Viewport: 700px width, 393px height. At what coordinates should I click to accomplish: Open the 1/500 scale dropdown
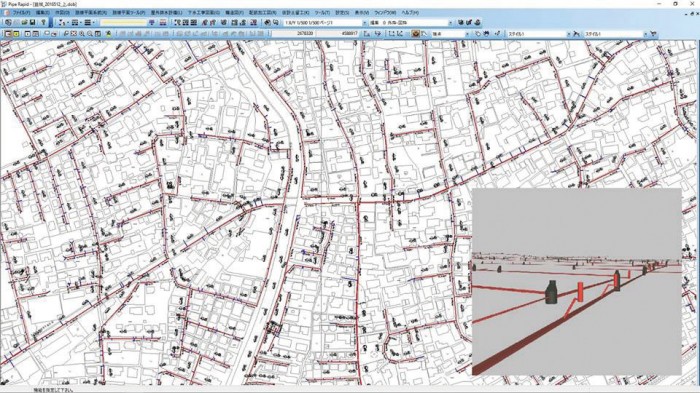pyautogui.click(x=325, y=22)
